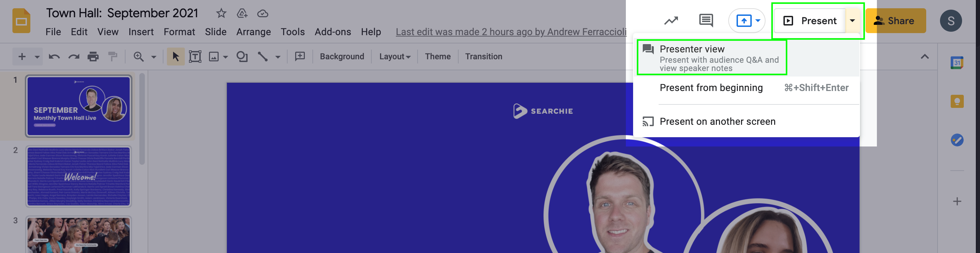
Task: Open the last edit history link
Action: click(x=511, y=32)
